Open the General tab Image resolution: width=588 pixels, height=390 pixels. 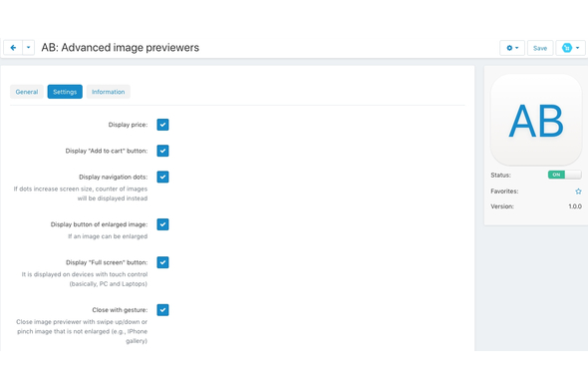point(27,92)
